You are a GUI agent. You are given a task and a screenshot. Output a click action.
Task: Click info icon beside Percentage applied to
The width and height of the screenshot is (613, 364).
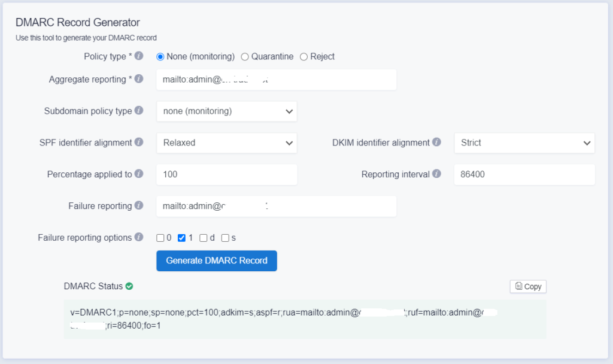coord(139,174)
